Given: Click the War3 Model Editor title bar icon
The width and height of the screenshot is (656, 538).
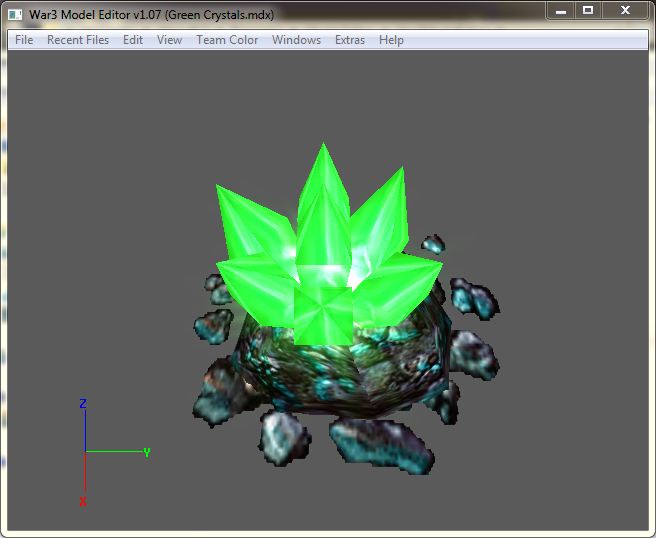Looking at the screenshot, I should click(15, 15).
